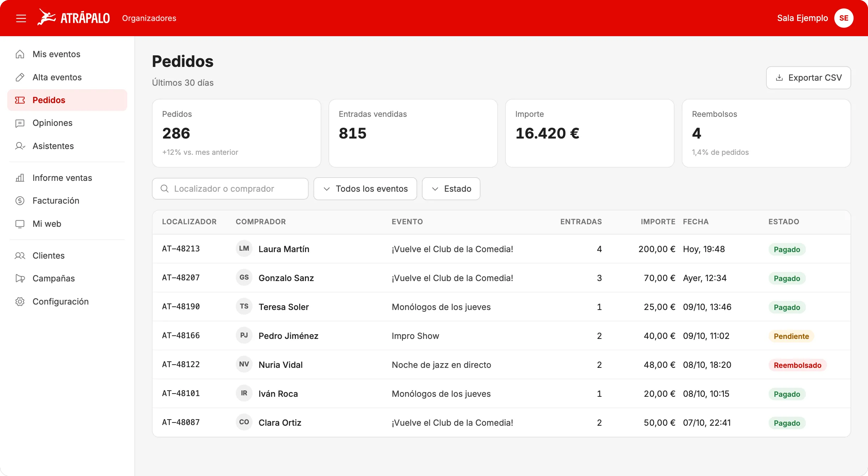Click the people icon beside Clientes
The image size is (868, 476).
coord(20,256)
